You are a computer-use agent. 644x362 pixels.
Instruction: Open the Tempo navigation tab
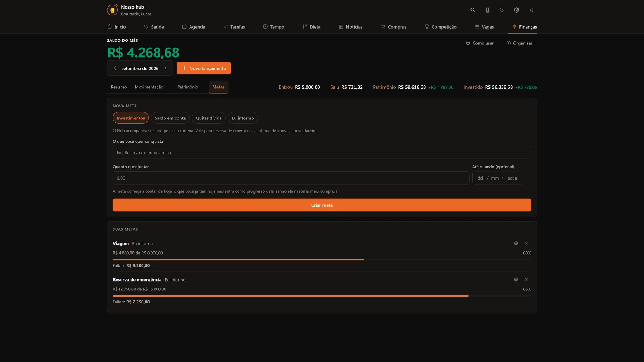coord(274,27)
